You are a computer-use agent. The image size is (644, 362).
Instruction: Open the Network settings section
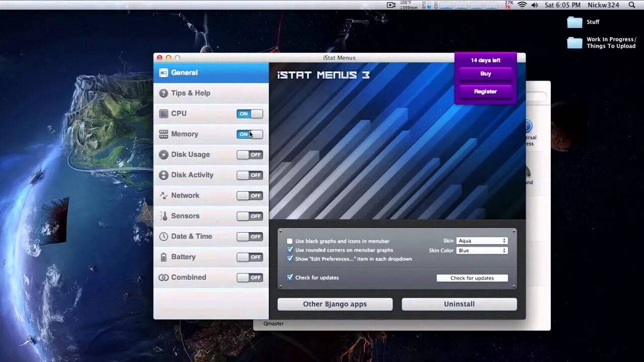[x=211, y=196]
